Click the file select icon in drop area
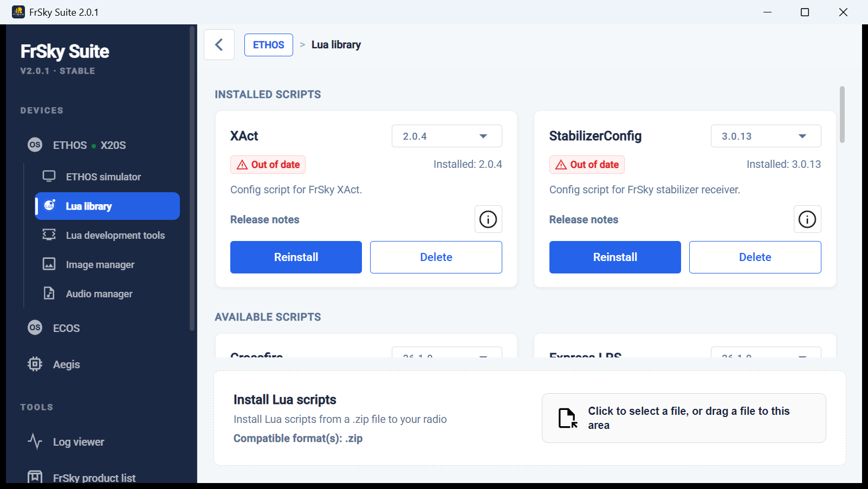The width and height of the screenshot is (868, 489). pos(568,418)
